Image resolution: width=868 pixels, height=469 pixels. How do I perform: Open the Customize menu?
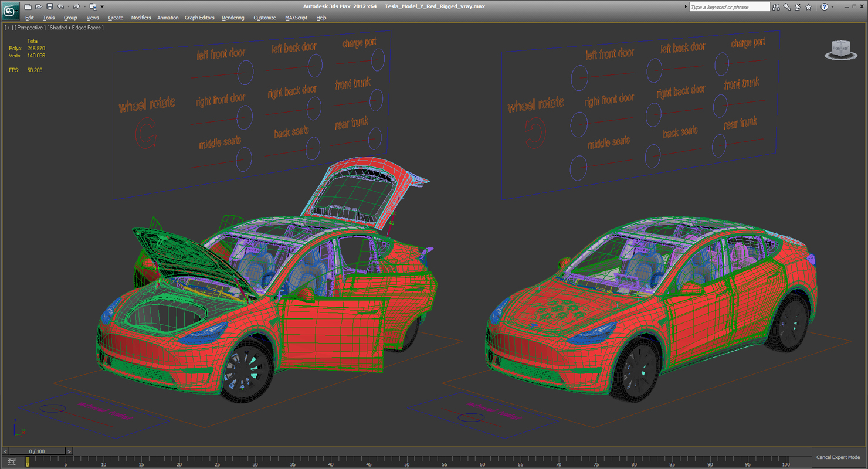click(265, 18)
